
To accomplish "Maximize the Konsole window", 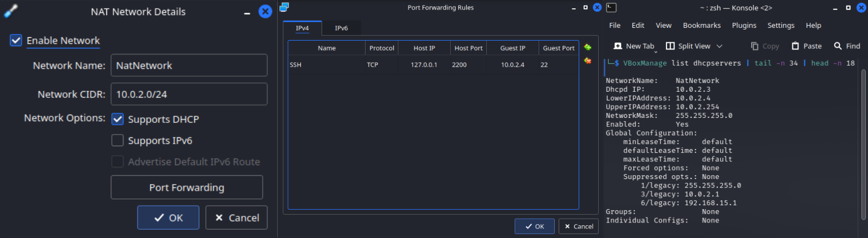I will coord(847,8).
